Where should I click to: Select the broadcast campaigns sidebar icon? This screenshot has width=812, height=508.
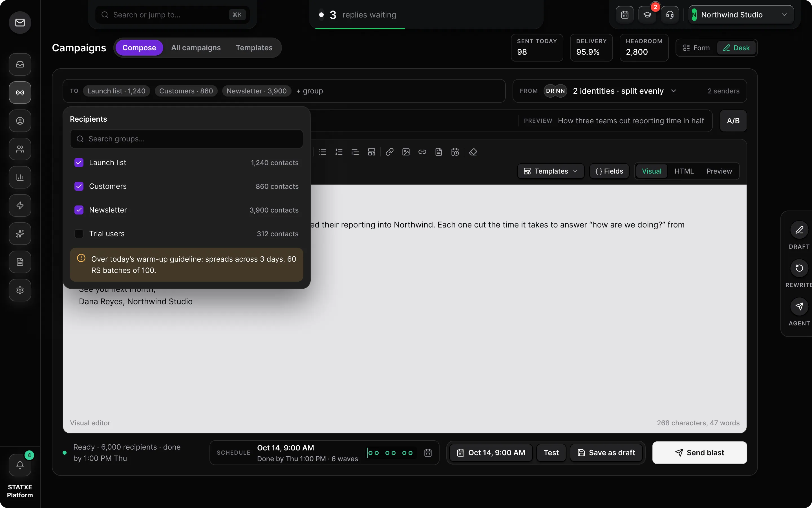tap(20, 92)
